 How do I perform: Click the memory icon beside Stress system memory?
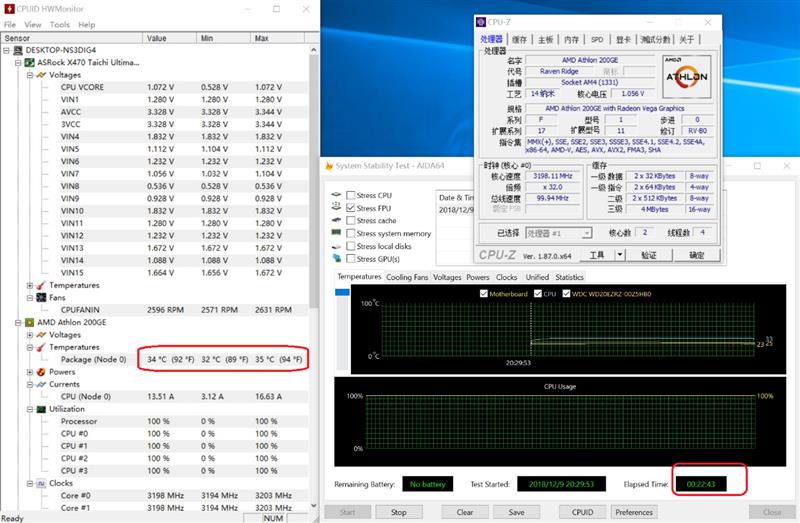336,233
